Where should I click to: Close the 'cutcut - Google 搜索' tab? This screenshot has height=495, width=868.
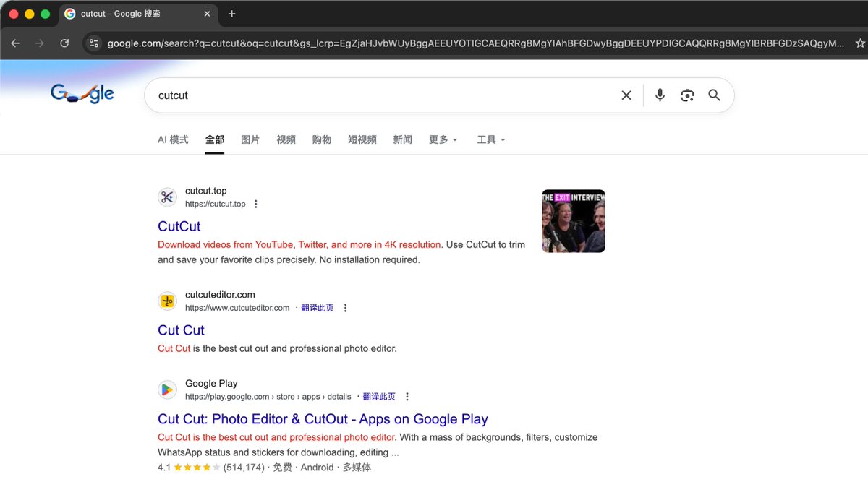pos(208,14)
